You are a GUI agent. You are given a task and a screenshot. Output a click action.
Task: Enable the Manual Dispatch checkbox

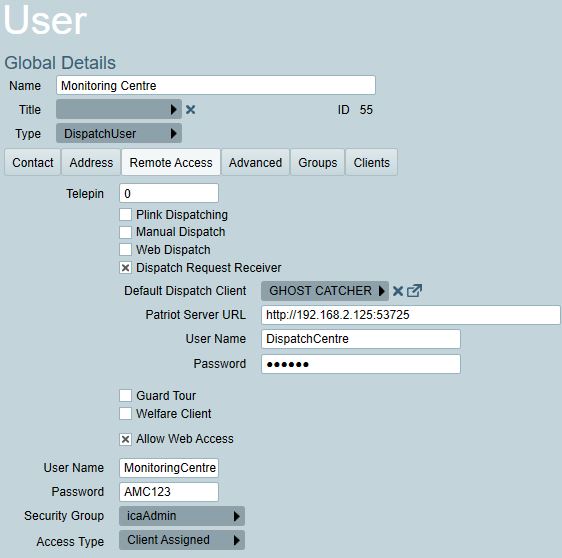125,232
